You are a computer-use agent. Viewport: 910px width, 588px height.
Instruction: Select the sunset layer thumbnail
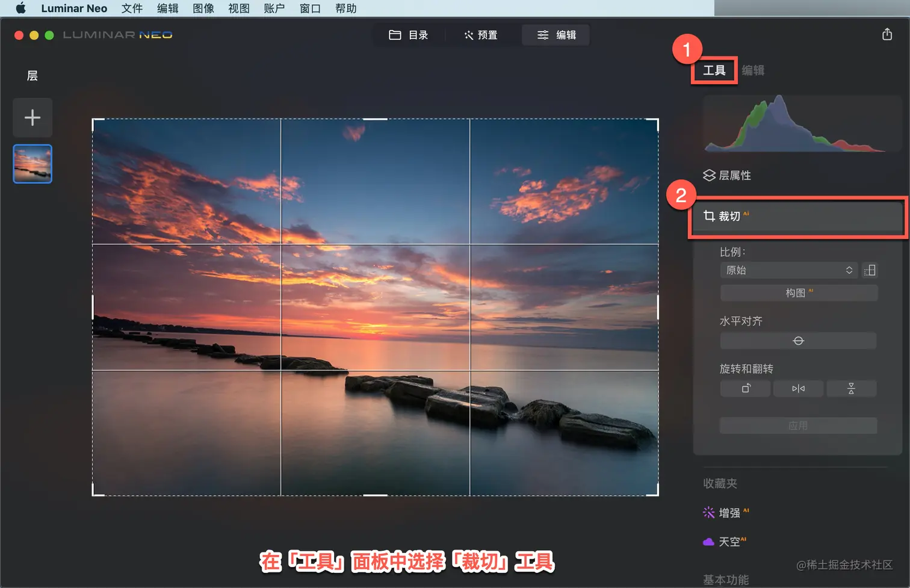click(32, 164)
